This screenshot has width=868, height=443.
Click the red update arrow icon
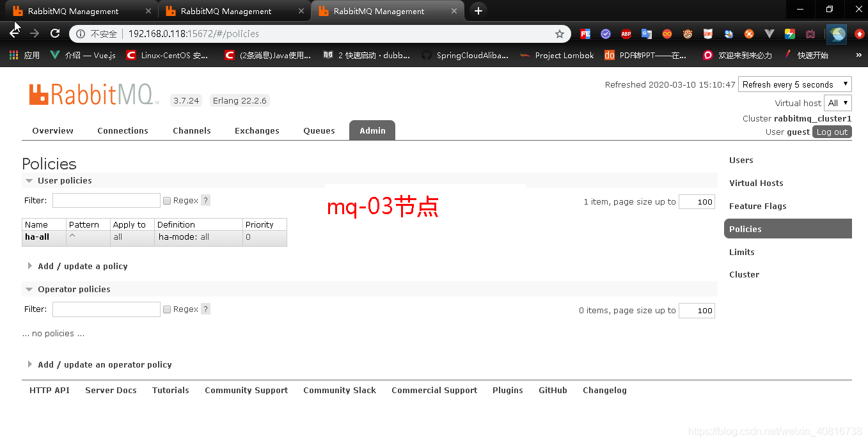point(860,34)
